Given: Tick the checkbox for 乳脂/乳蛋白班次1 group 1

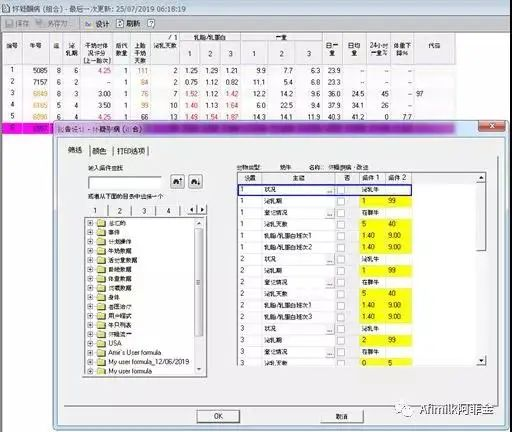Looking at the screenshot, I should tap(341, 236).
